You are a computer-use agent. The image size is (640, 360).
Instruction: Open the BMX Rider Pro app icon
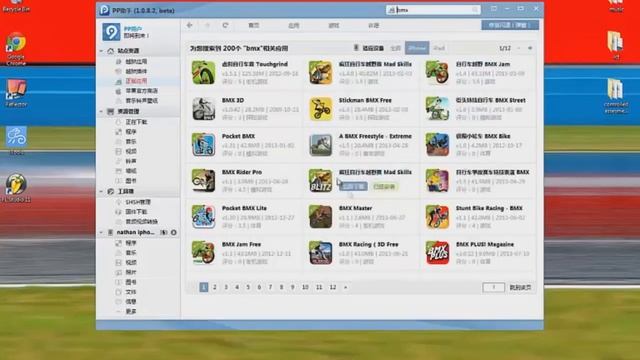pos(203,180)
